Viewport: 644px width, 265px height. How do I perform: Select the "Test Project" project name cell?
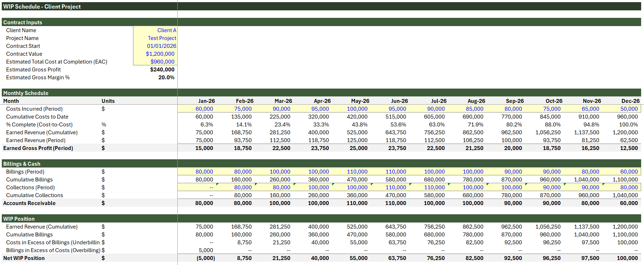pos(162,38)
